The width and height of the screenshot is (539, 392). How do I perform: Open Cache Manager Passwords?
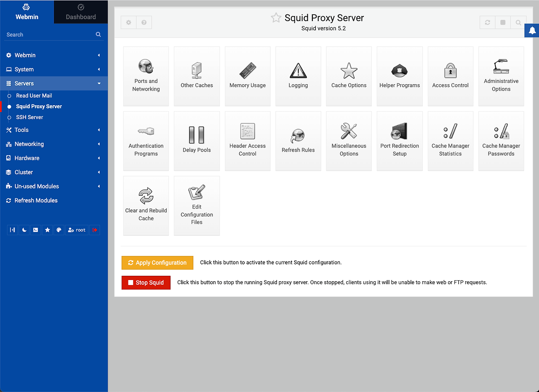[501, 141]
